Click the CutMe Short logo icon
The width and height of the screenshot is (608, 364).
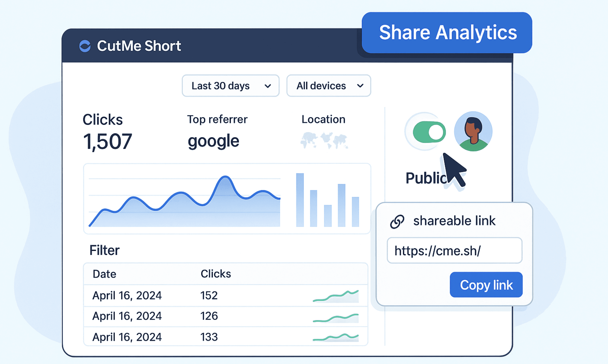[x=85, y=46]
